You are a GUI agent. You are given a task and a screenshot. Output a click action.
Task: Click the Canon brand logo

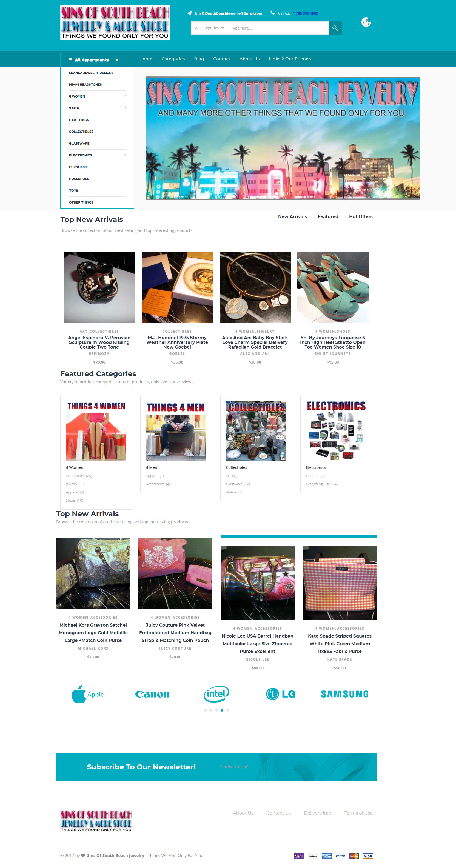152,694
